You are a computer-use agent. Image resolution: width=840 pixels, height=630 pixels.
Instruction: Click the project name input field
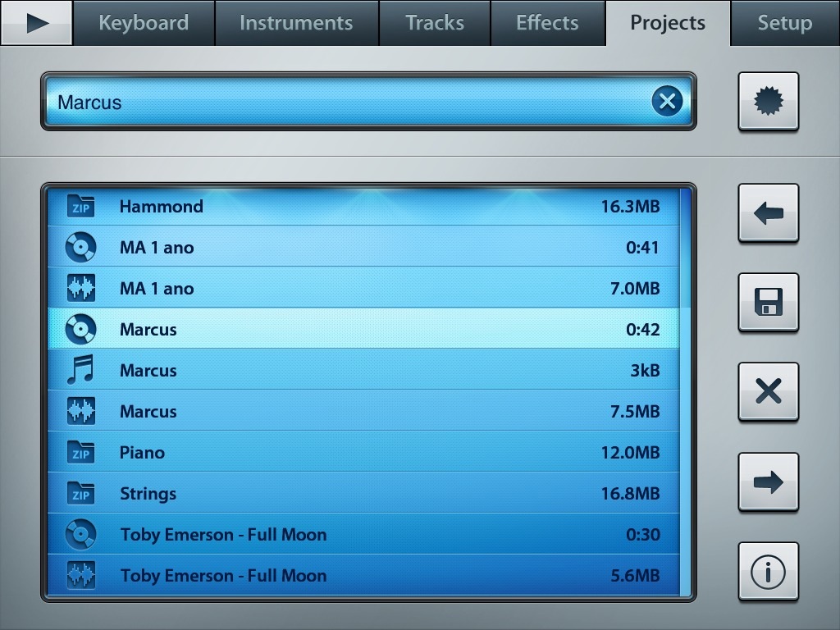[x=368, y=101]
